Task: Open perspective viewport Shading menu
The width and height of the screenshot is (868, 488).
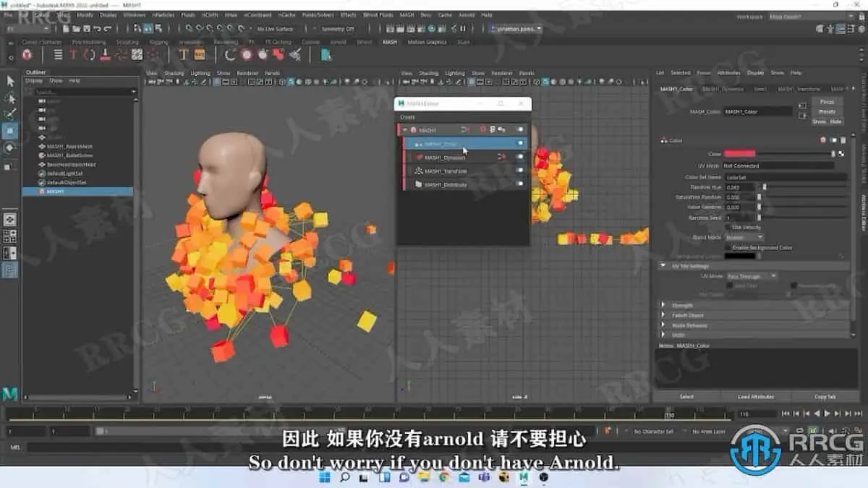Action: point(174,73)
